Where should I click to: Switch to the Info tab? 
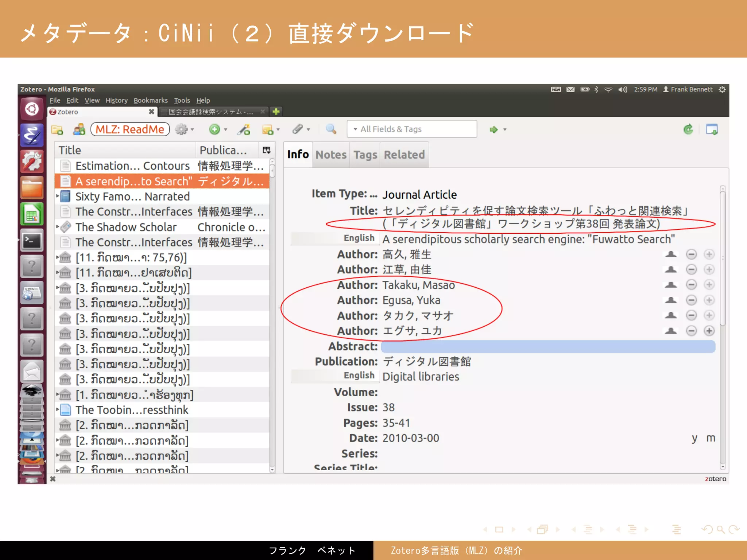298,155
